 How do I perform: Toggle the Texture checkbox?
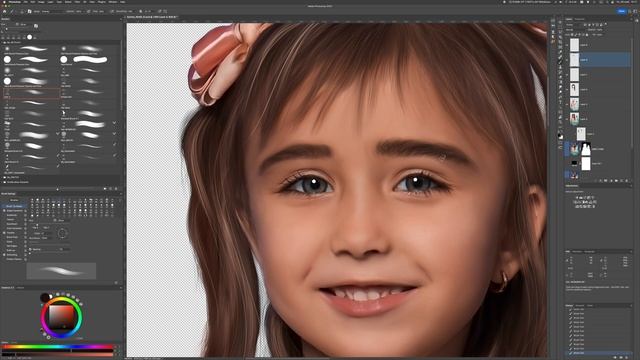coord(4,220)
